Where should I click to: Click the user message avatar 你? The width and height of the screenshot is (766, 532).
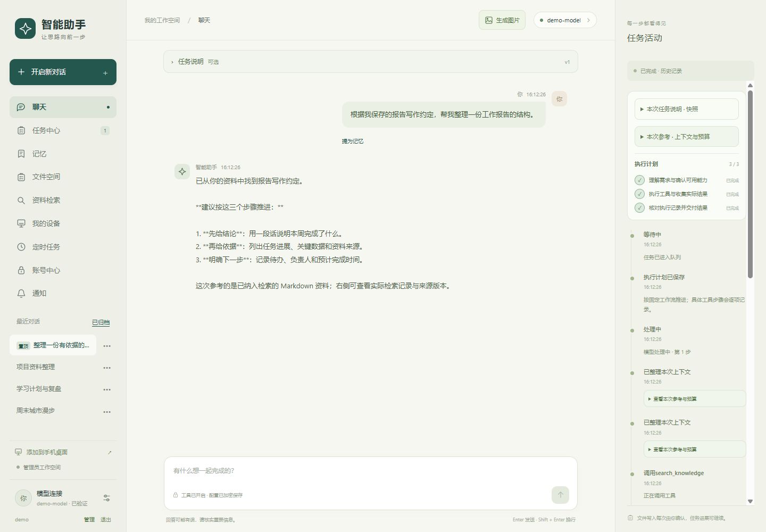[x=559, y=99]
